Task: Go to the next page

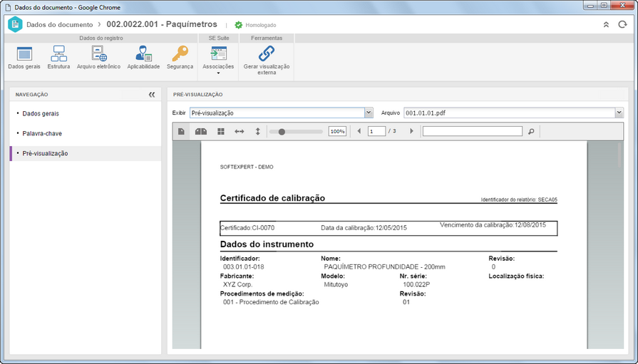Action: tap(411, 131)
